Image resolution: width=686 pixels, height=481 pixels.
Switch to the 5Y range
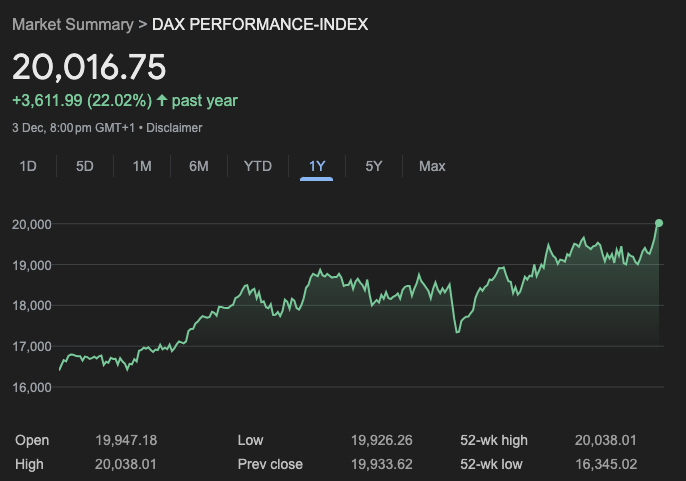point(374,166)
